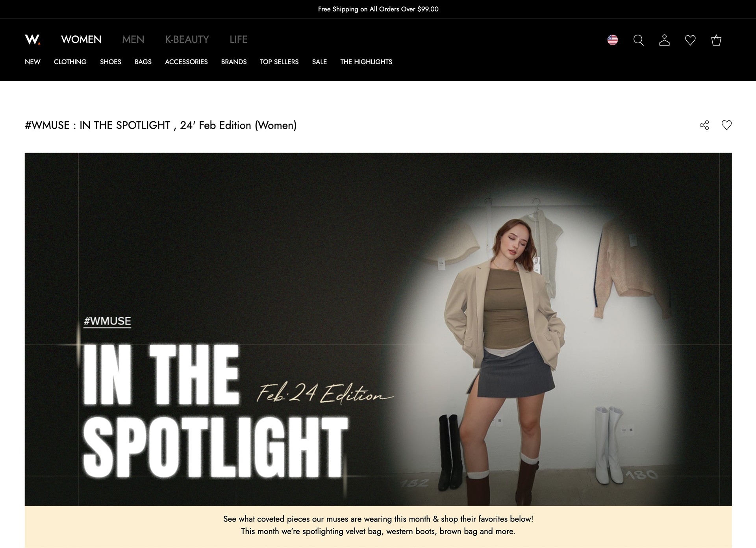Image resolution: width=756 pixels, height=548 pixels.
Task: Open the wishlist heart in header
Action: (690, 40)
